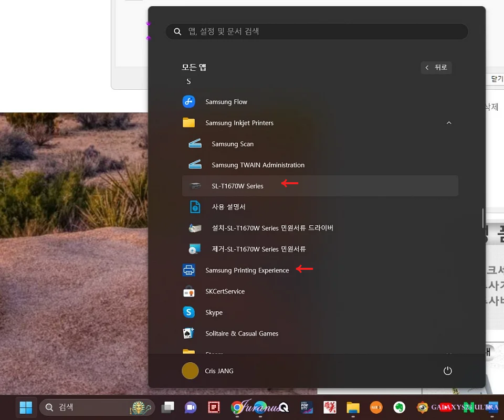
Task: Click the letter S section header
Action: [188, 81]
